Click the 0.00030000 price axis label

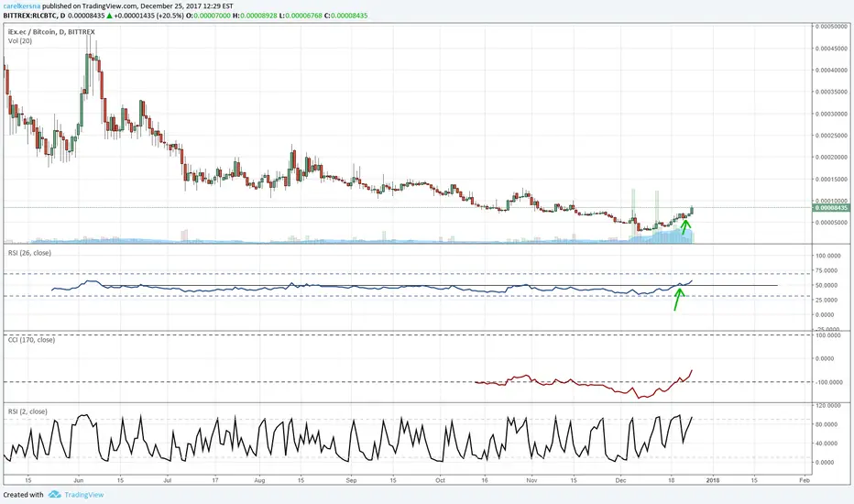[x=832, y=114]
